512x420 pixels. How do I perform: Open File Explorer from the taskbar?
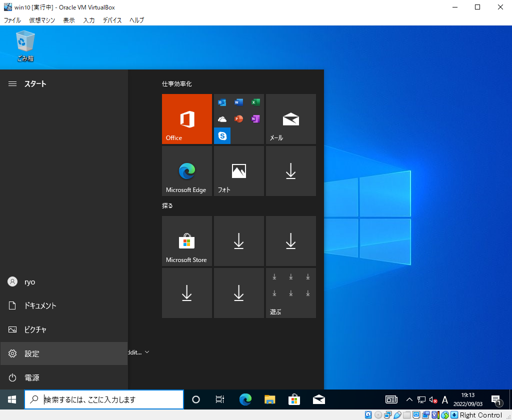[269, 399]
